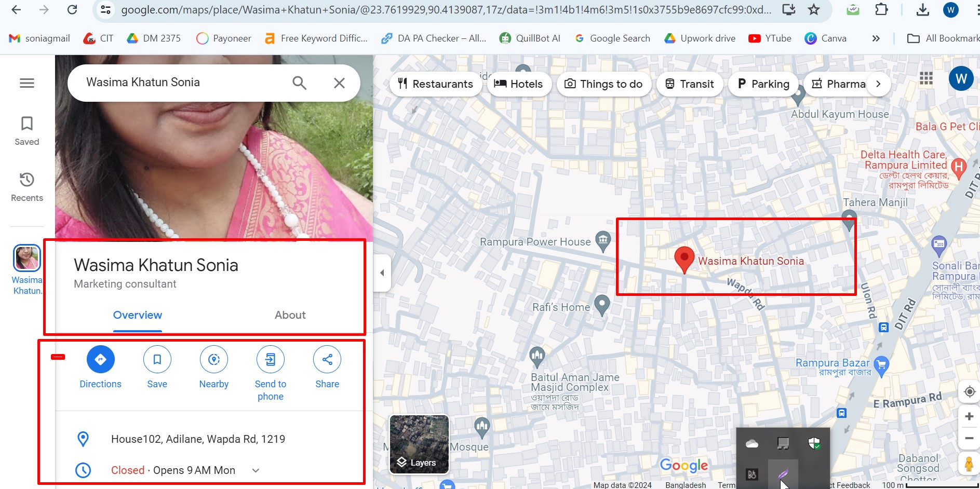This screenshot has height=489, width=980.
Task: Save this place using the bookmark icon
Action: coord(157,359)
